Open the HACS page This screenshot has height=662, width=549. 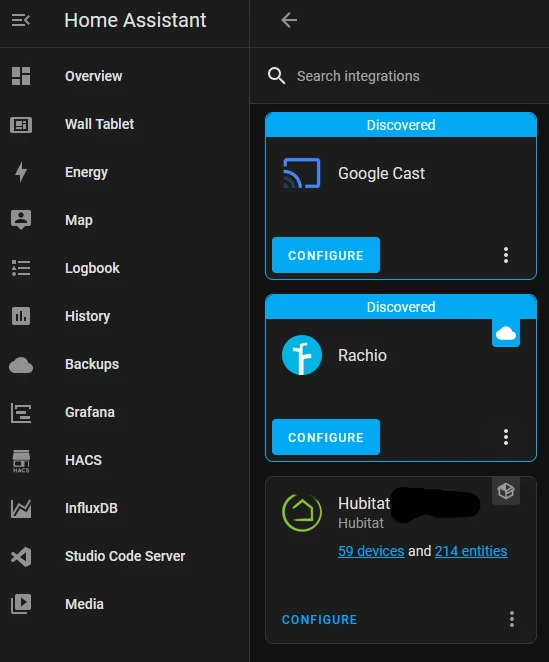click(x=84, y=460)
